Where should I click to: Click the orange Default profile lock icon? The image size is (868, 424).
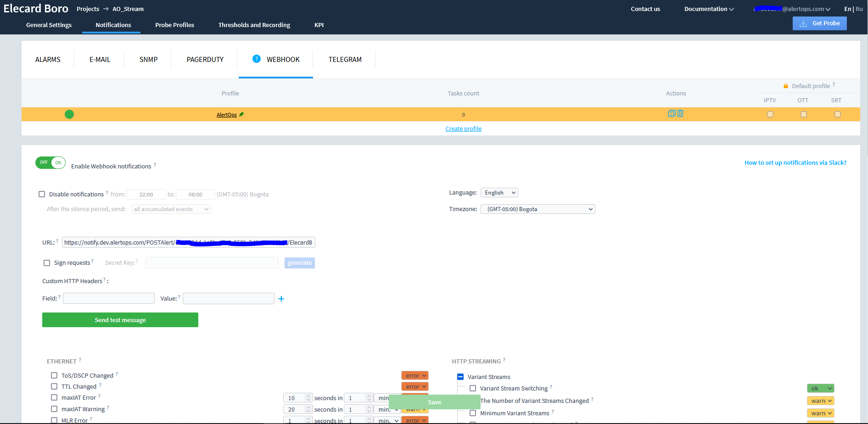[x=785, y=86]
